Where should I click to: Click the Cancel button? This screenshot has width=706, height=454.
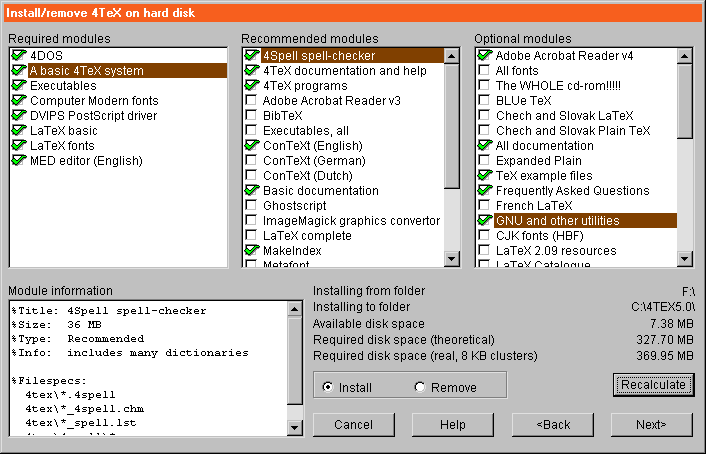pos(353,425)
